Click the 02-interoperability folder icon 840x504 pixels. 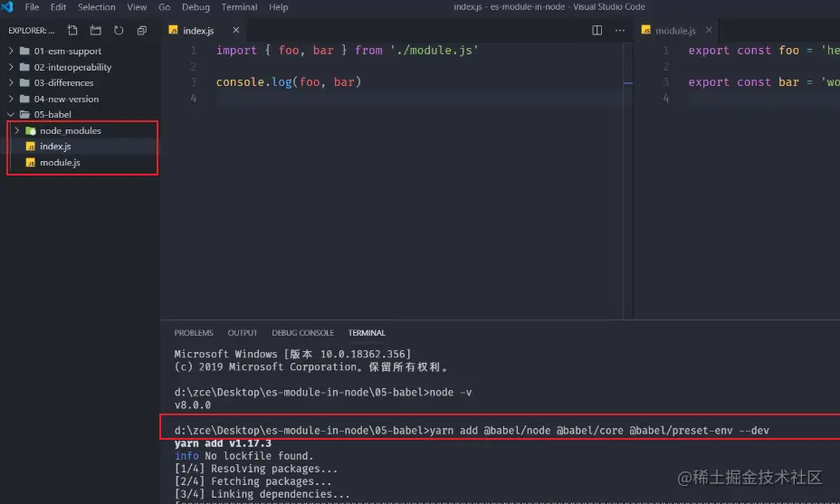[24, 67]
